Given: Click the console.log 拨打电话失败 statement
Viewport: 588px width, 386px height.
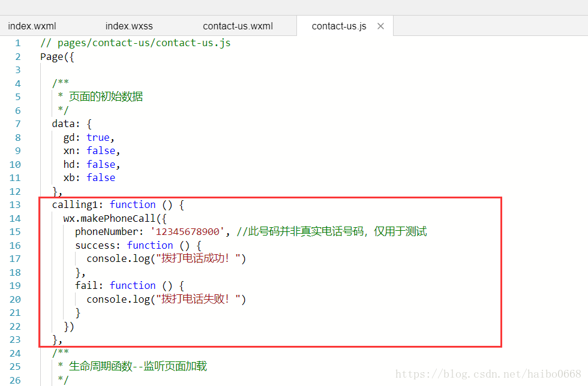Looking at the screenshot, I should point(166,299).
